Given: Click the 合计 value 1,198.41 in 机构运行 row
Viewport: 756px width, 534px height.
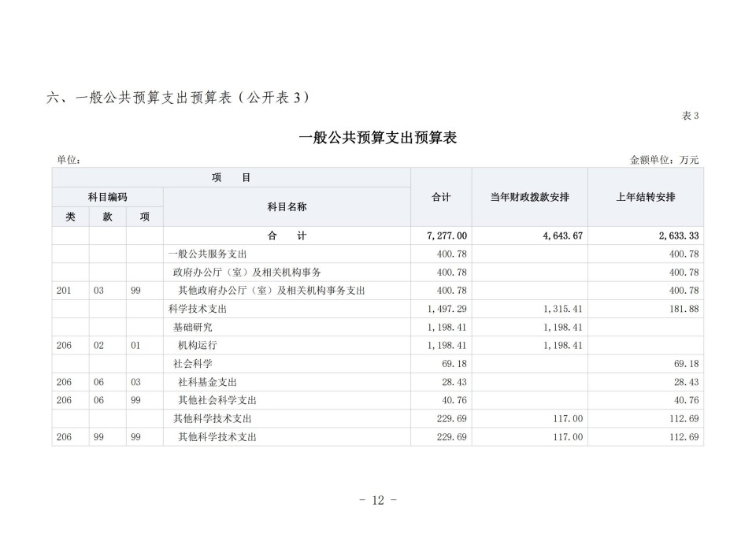Looking at the screenshot, I should [x=447, y=346].
